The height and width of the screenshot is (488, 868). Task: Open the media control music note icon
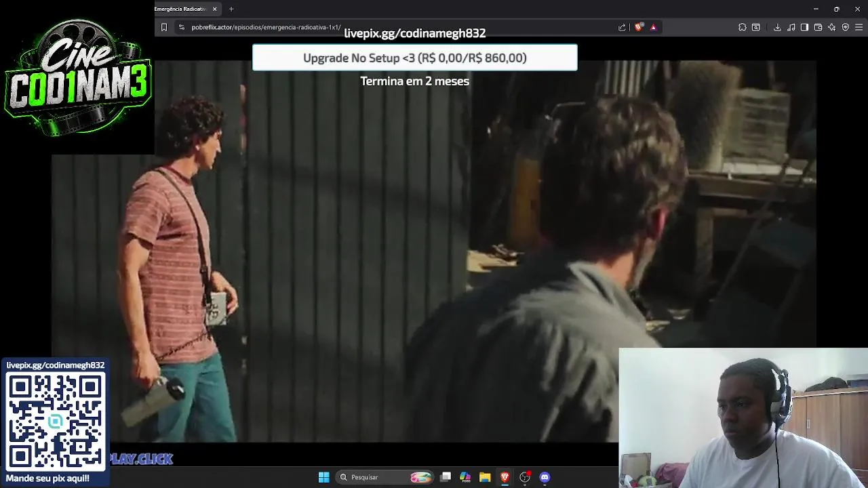point(791,27)
